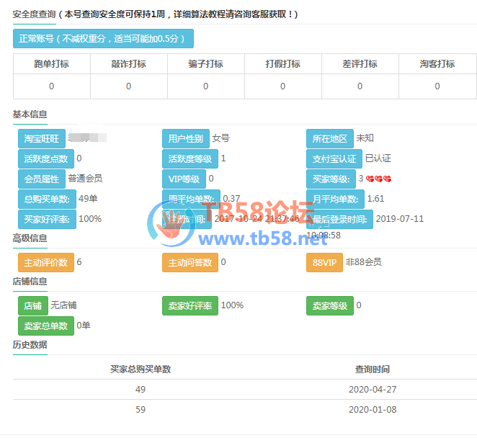Click the orange 主动评价数 badge
This screenshot has height=448, width=477.
pyautogui.click(x=46, y=262)
